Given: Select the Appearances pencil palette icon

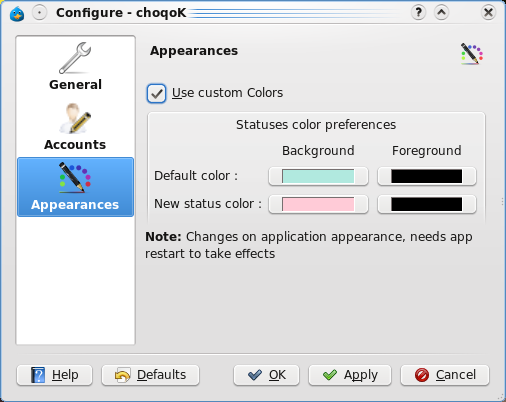Looking at the screenshot, I should [x=75, y=178].
